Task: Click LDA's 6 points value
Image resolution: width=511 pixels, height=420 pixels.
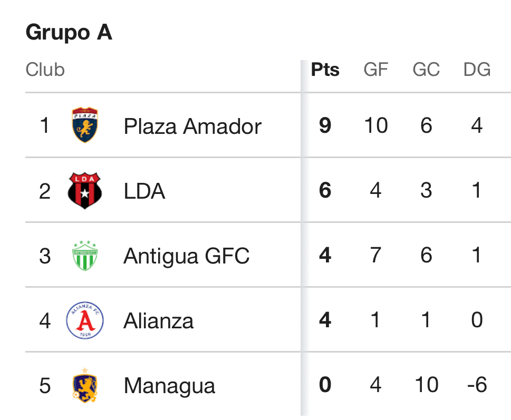Action: tap(325, 191)
